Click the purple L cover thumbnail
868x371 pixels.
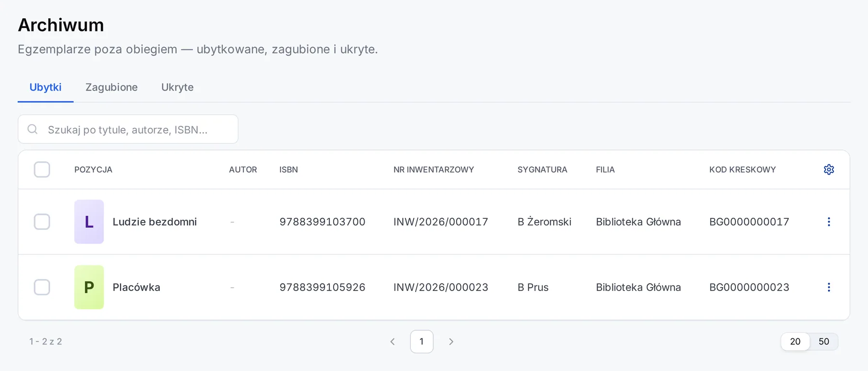pos(89,222)
